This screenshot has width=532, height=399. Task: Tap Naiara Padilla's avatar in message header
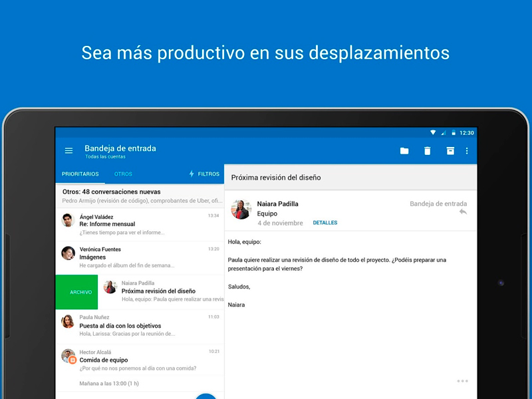pos(241,209)
